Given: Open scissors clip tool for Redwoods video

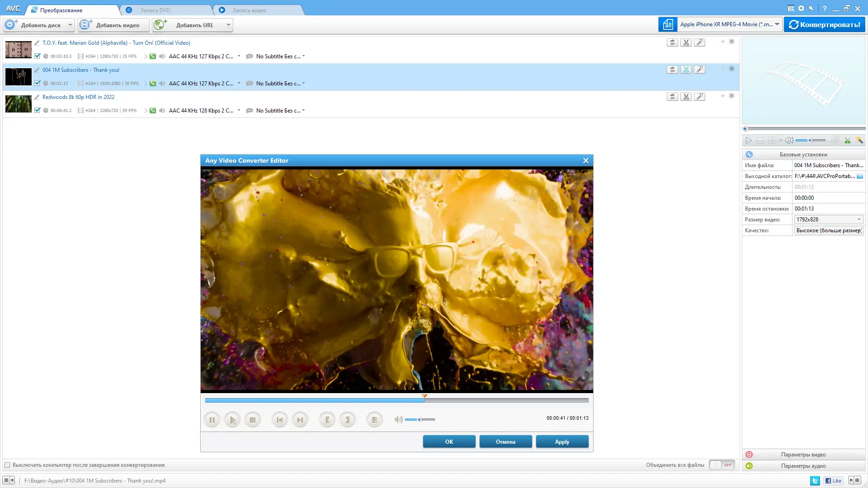Looking at the screenshot, I should click(x=686, y=97).
